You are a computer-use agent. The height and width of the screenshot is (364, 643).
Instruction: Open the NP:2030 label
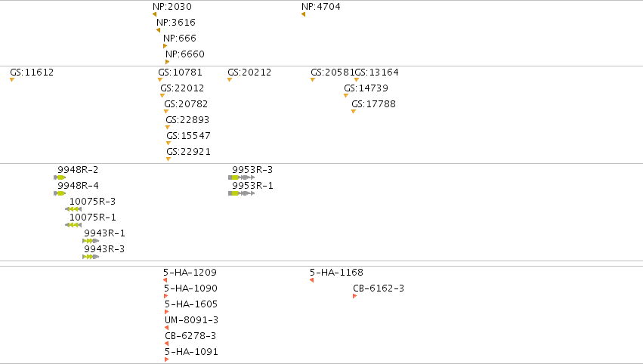(x=172, y=7)
